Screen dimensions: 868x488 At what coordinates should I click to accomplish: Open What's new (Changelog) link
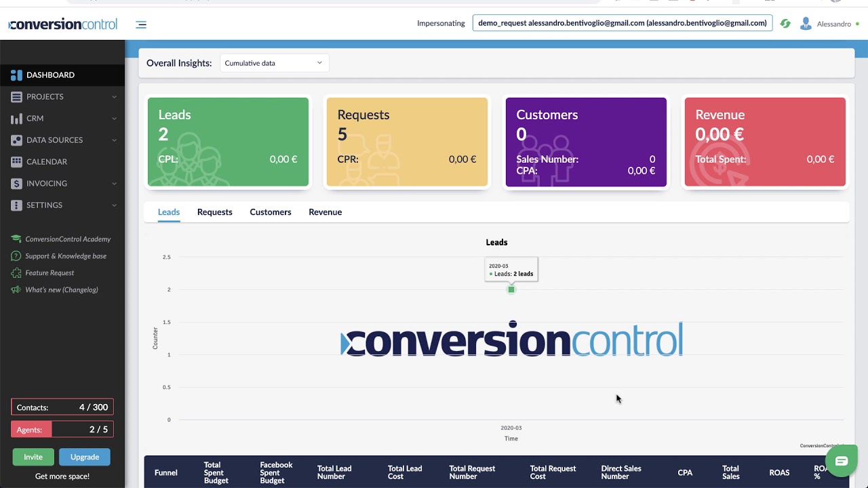coord(62,290)
